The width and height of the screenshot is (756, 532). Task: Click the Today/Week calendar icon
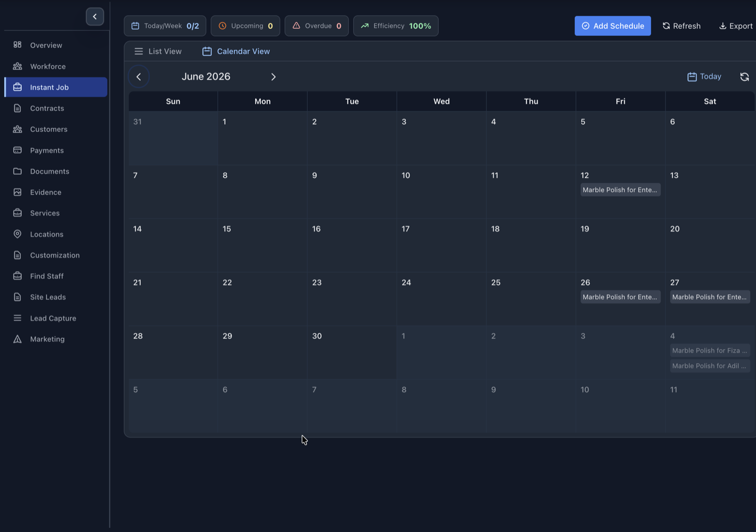(135, 26)
